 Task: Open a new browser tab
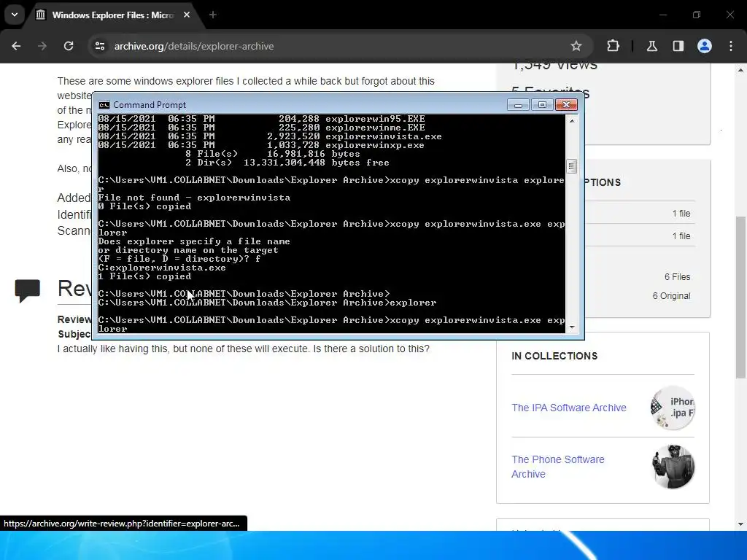click(x=212, y=15)
